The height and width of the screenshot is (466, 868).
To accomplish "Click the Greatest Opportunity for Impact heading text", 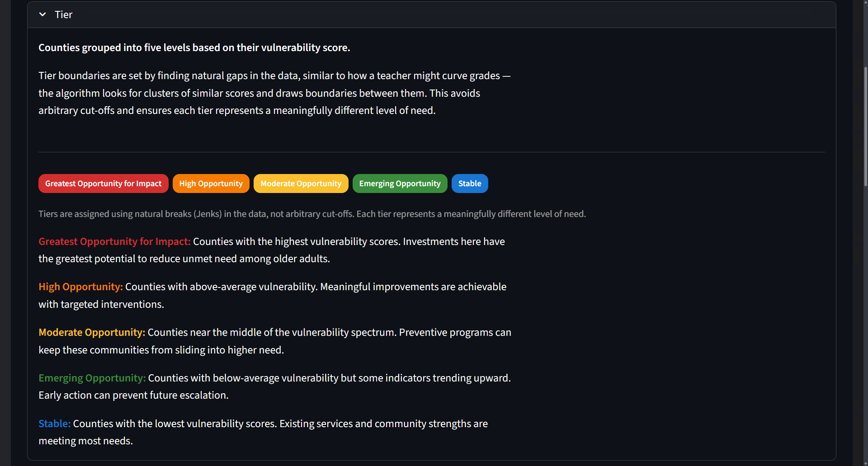I will (114, 241).
